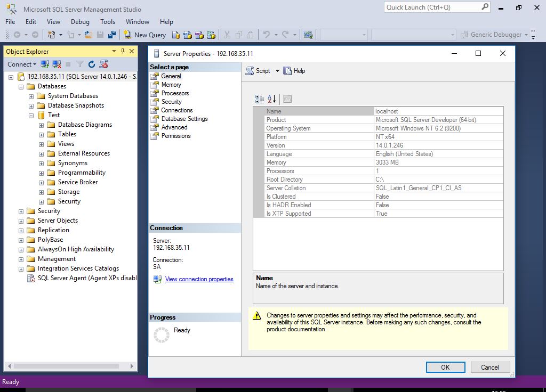Image resolution: width=546 pixels, height=392 pixels.
Task: Select the Permissions page
Action: (x=176, y=136)
